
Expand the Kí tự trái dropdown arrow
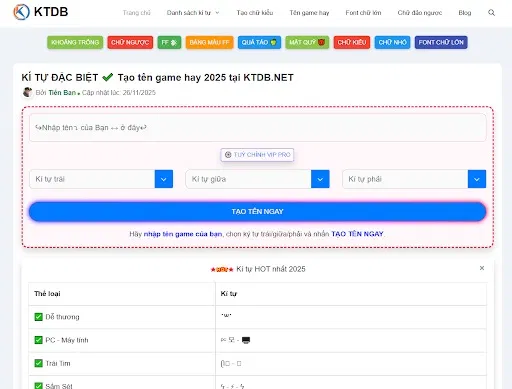164,179
